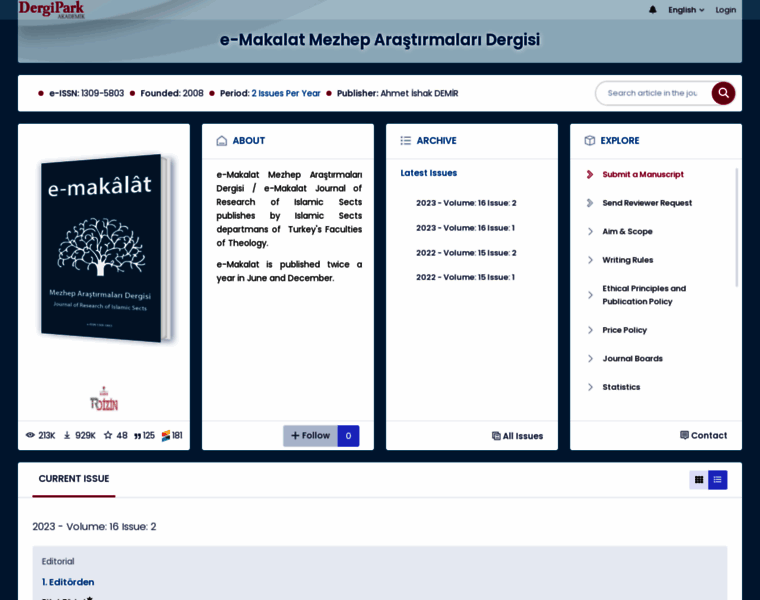This screenshot has width=760, height=600.
Task: Click the notification bell icon
Action: [x=653, y=10]
